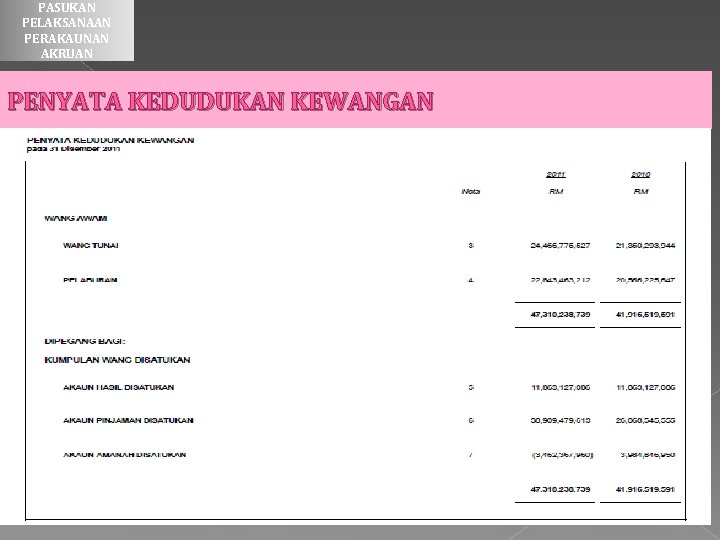Click PELABURAN 2011 amount
Screen dimensions: 720x540
[x=560, y=280]
